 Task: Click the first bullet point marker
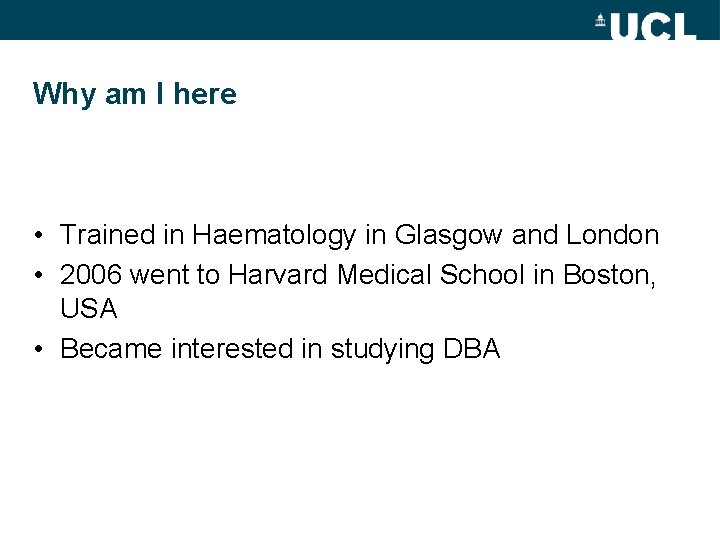click(37, 236)
